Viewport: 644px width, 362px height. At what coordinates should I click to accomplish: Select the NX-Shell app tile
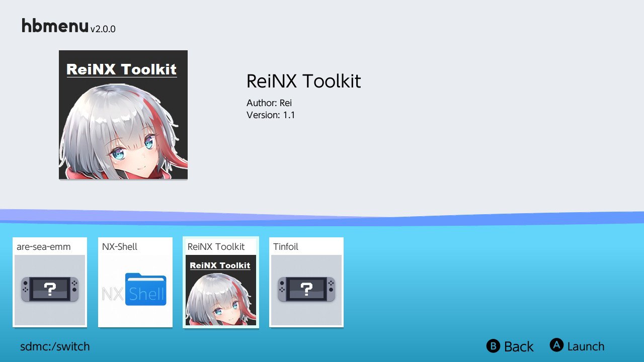pyautogui.click(x=135, y=282)
